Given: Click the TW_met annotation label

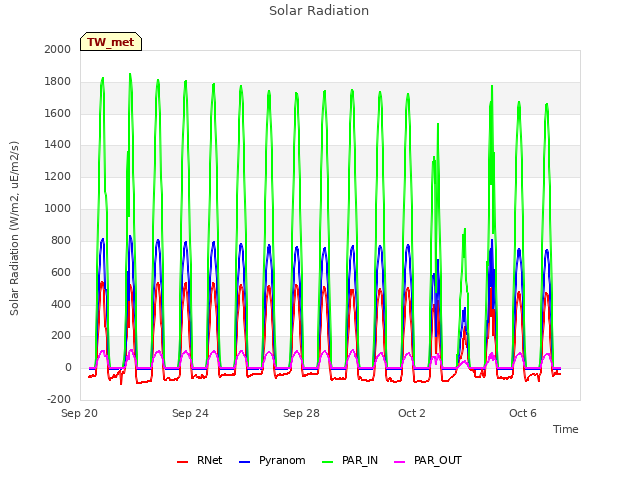Looking at the screenshot, I should [111, 42].
